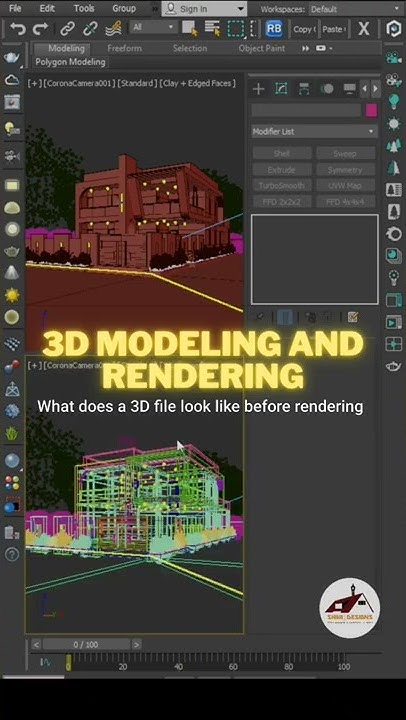Open the Standard viewport label menu
The height and width of the screenshot is (720, 406).
(x=137, y=83)
